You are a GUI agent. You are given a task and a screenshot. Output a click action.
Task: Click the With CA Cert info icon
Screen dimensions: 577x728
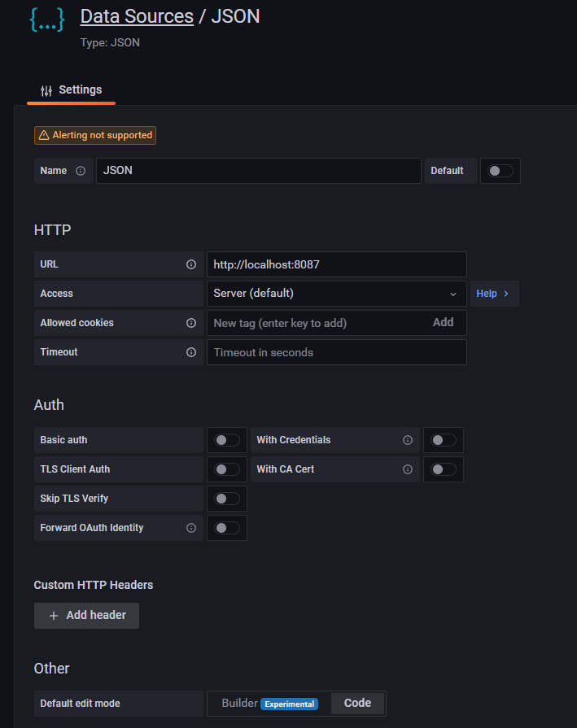pyautogui.click(x=408, y=469)
